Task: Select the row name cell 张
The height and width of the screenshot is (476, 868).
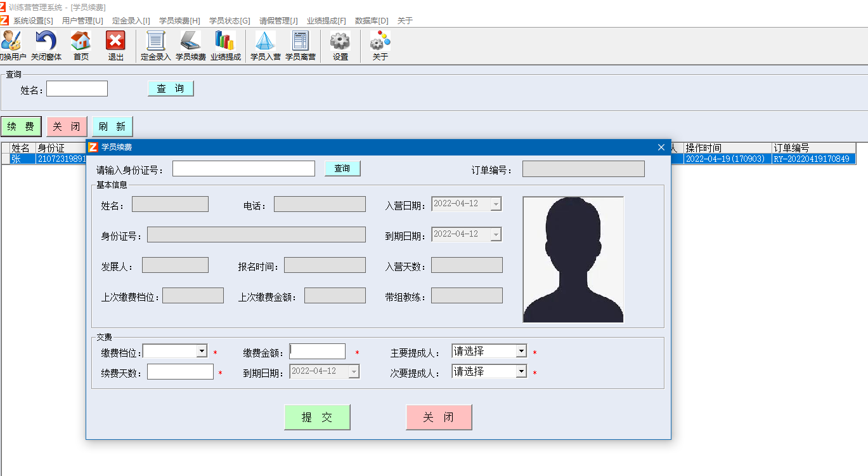Action: pos(23,159)
